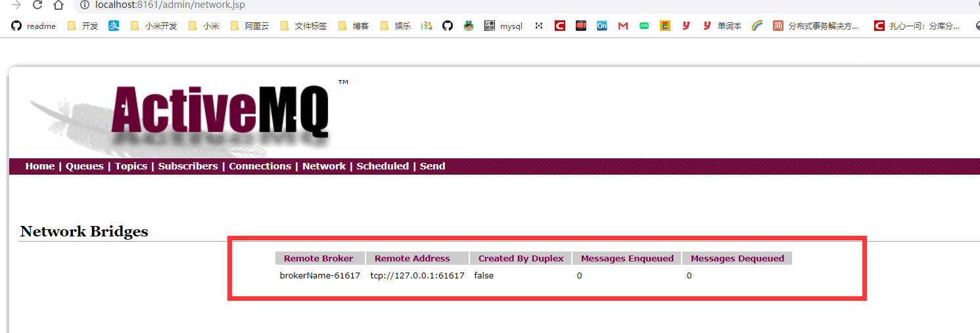Click the Network Bridges heading
980x333 pixels.
84,231
